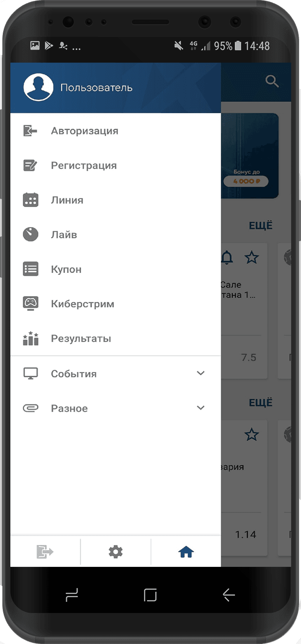Open settings gear in bottom bar
Image resolution: width=301 pixels, height=644 pixels.
[x=115, y=552]
